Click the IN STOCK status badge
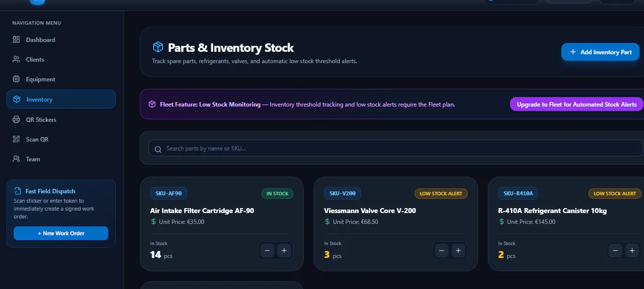This screenshot has height=289, width=644. [277, 194]
